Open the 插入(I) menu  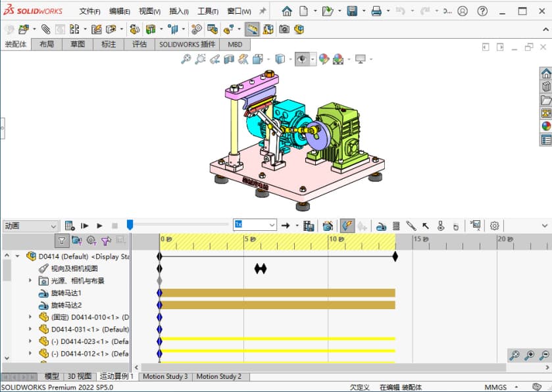178,11
